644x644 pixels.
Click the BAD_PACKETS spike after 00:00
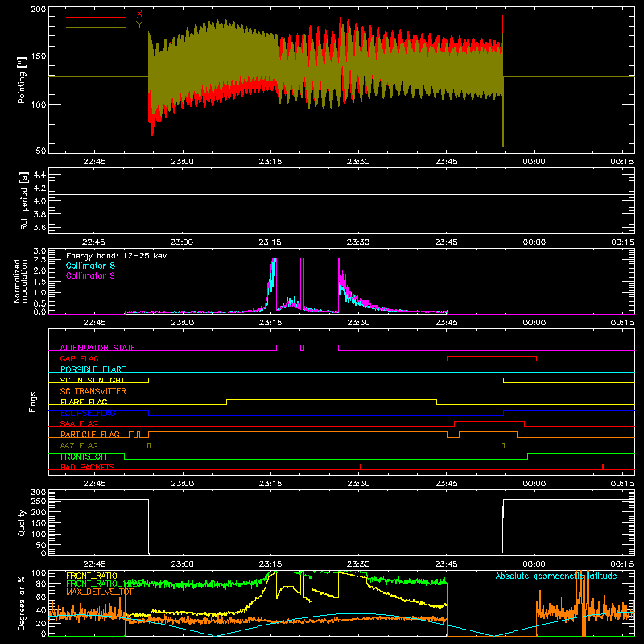[x=603, y=467]
